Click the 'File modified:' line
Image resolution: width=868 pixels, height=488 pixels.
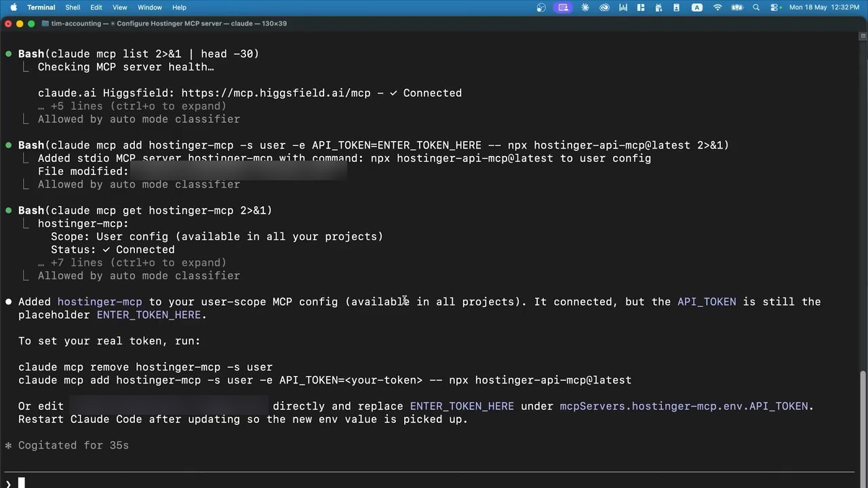(83, 171)
